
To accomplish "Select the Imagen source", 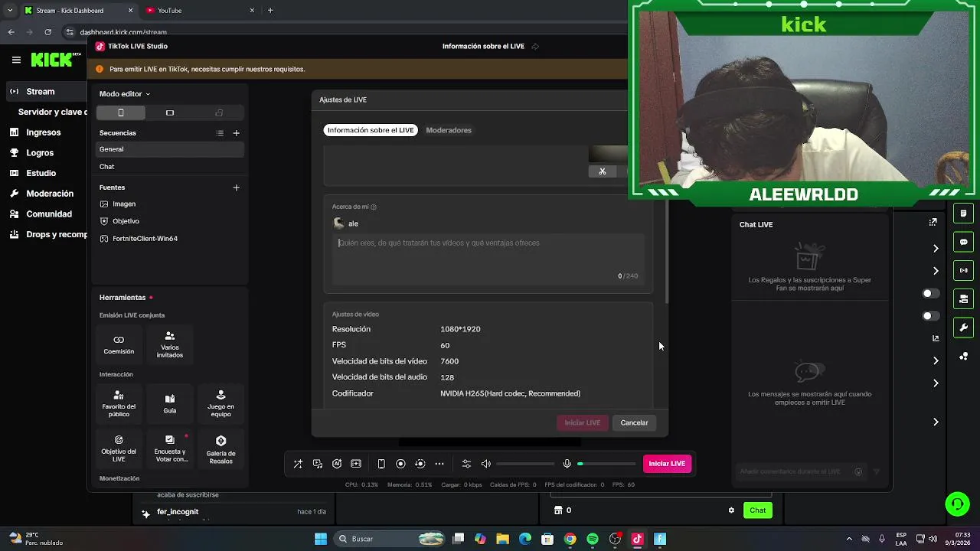I will 169,204.
